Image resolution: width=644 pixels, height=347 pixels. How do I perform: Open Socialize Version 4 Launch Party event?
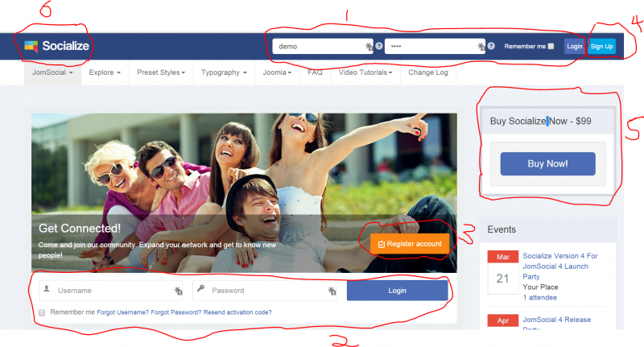click(x=560, y=266)
